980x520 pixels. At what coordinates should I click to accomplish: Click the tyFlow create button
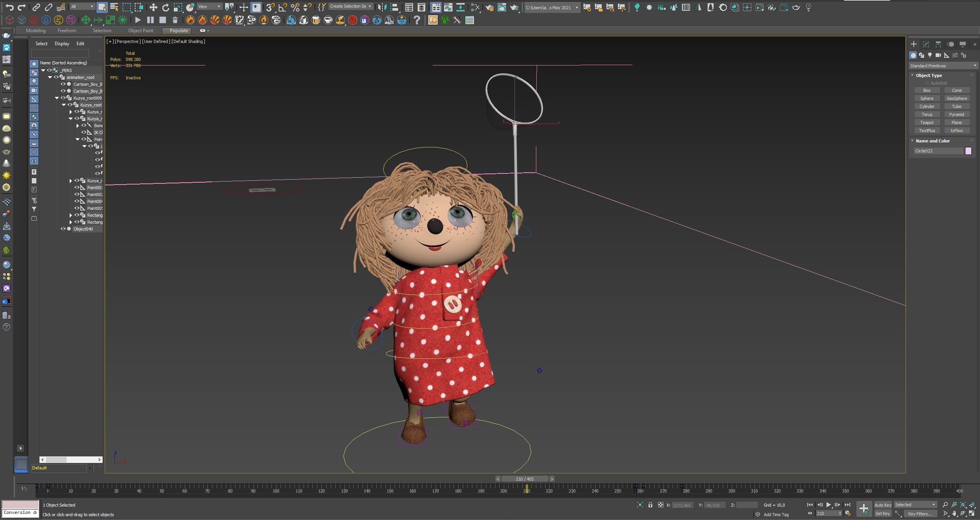point(957,131)
